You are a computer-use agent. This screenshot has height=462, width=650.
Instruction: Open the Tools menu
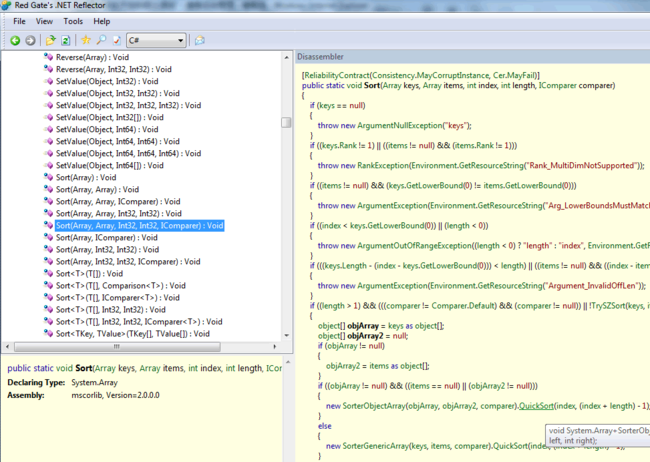[x=73, y=21]
